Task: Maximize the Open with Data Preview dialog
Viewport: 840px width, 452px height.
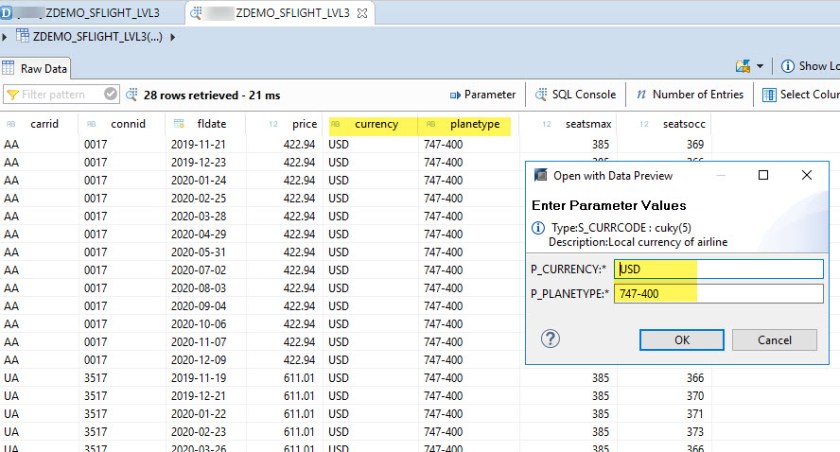Action: tap(763, 175)
